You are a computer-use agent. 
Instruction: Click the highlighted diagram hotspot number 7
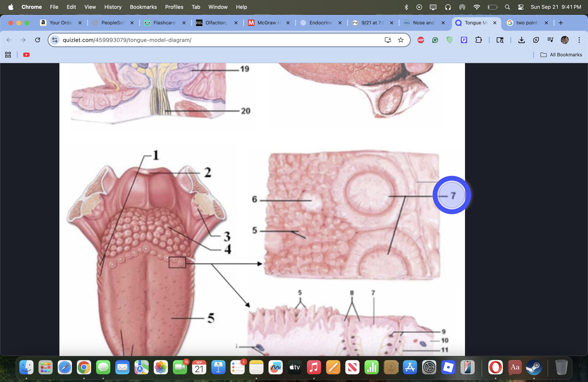pos(451,195)
